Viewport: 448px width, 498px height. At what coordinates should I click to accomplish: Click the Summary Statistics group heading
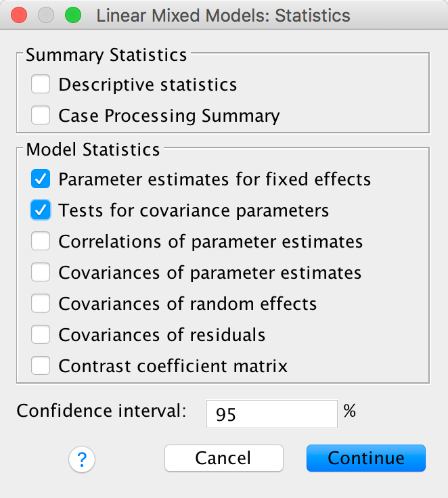106,55
